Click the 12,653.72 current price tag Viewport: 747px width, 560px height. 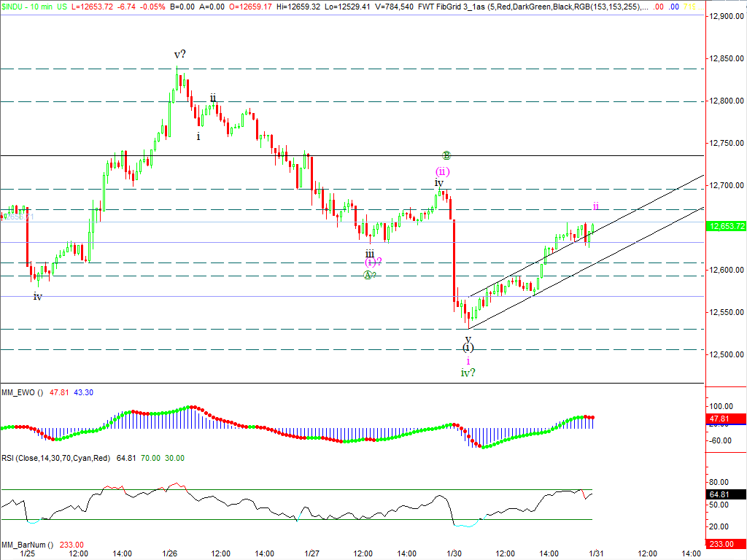click(x=727, y=226)
